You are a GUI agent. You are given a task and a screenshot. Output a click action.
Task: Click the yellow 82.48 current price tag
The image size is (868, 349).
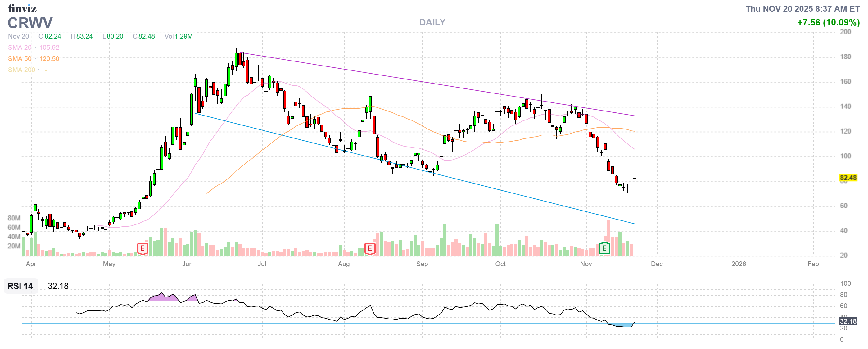pyautogui.click(x=848, y=178)
